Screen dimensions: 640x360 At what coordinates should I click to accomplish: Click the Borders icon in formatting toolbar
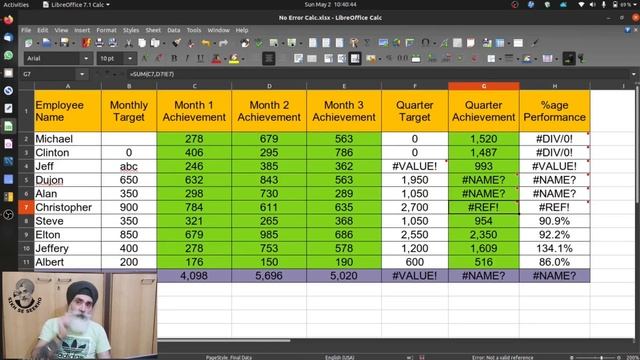[x=491, y=59]
